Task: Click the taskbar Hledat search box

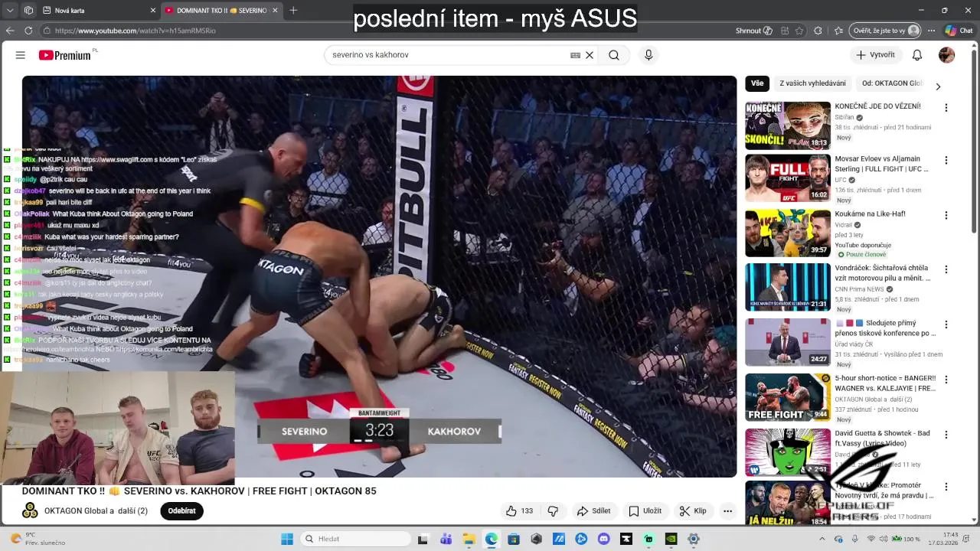Action: pyautogui.click(x=354, y=539)
